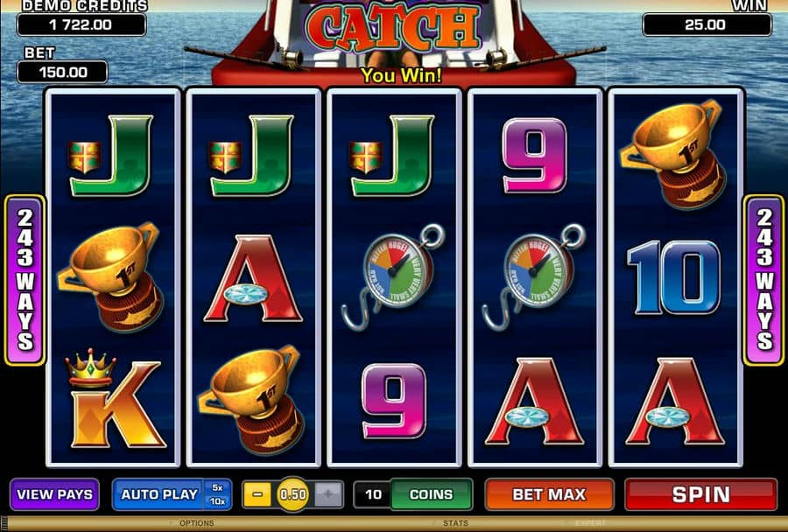Image resolution: width=788 pixels, height=532 pixels.
Task: Click the fishing scale on reel three
Action: click(393, 276)
